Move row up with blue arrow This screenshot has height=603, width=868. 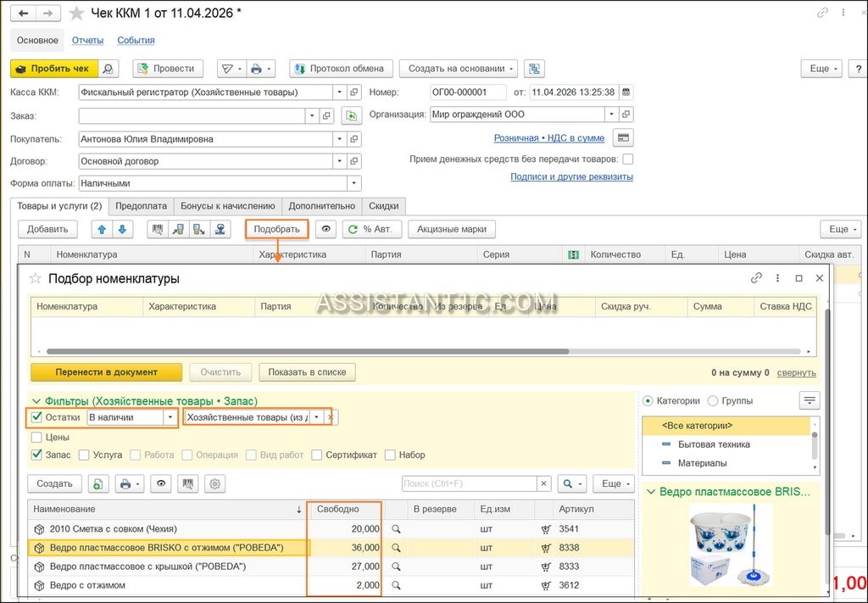point(102,229)
